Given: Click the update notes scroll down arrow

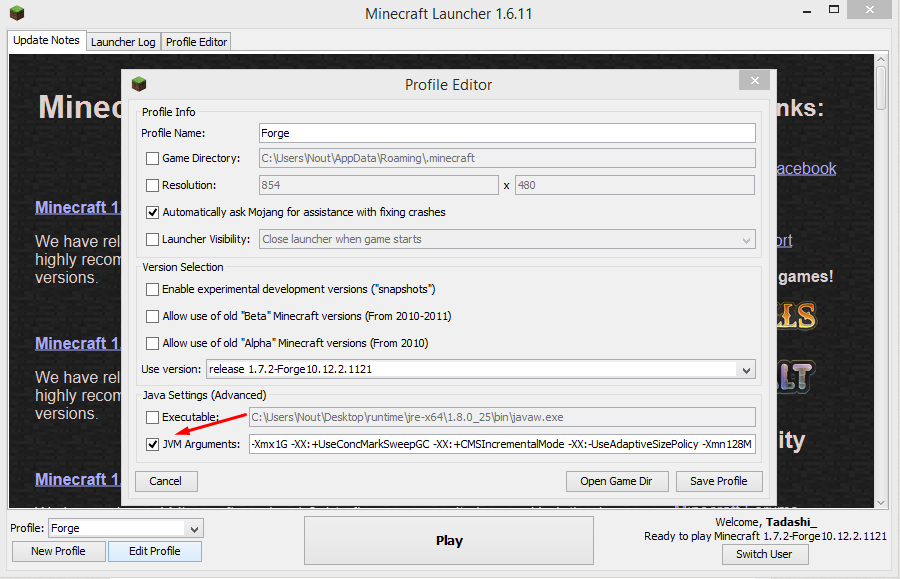Looking at the screenshot, I should click(x=881, y=503).
